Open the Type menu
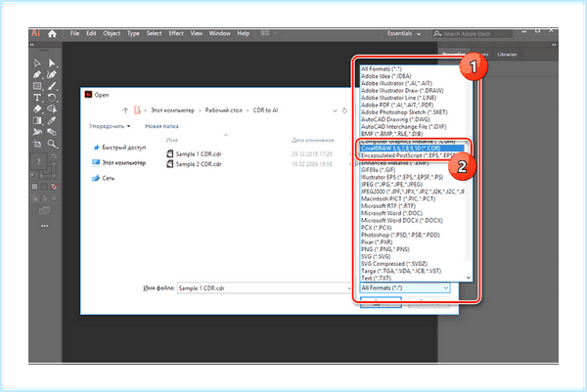The height and width of the screenshot is (392, 587). pos(133,33)
